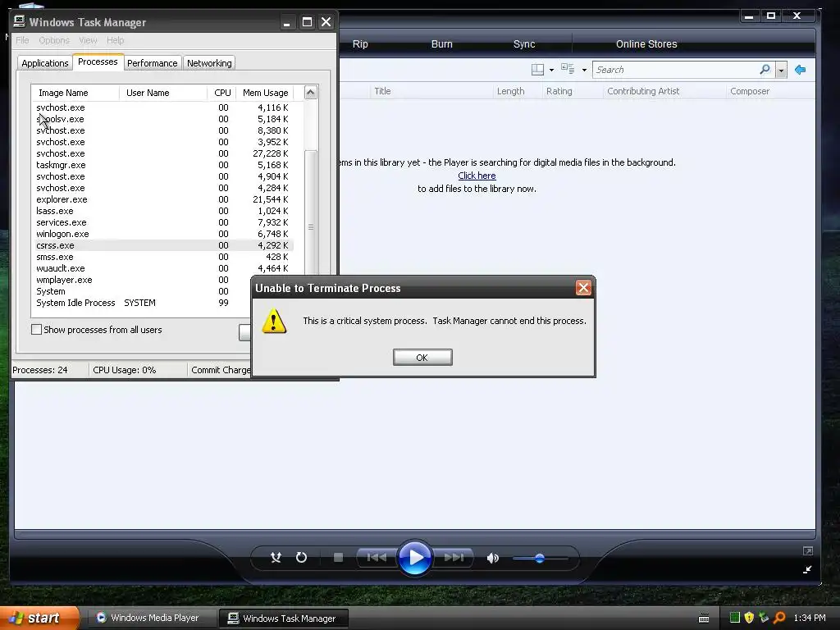This screenshot has width=840, height=630.
Task: Expand the view options dropdown arrow
Action: 584,71
